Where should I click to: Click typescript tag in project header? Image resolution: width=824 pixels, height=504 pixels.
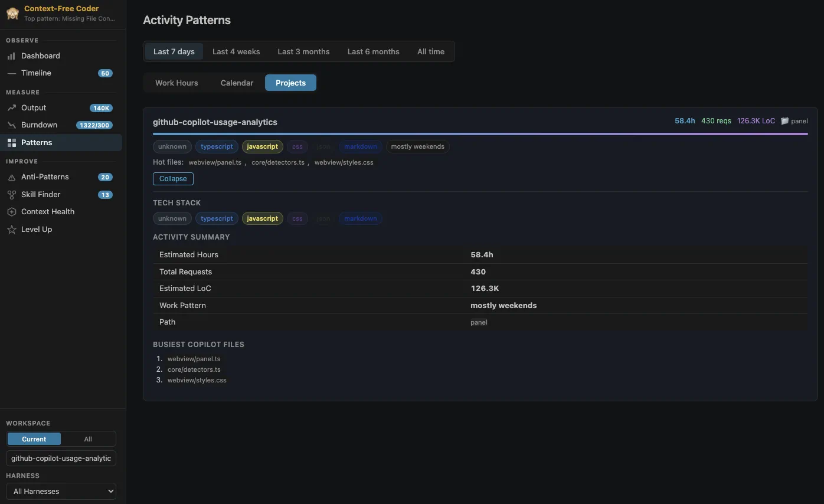pyautogui.click(x=217, y=146)
